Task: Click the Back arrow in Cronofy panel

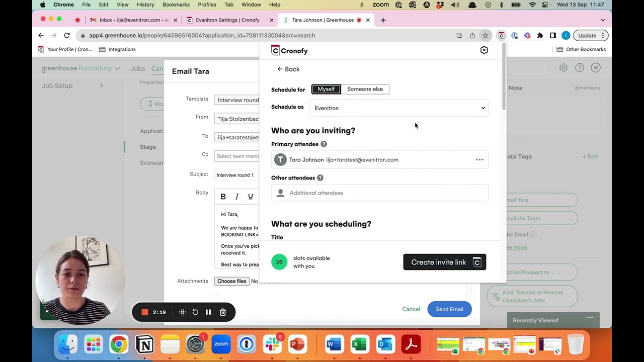Action: [x=288, y=69]
